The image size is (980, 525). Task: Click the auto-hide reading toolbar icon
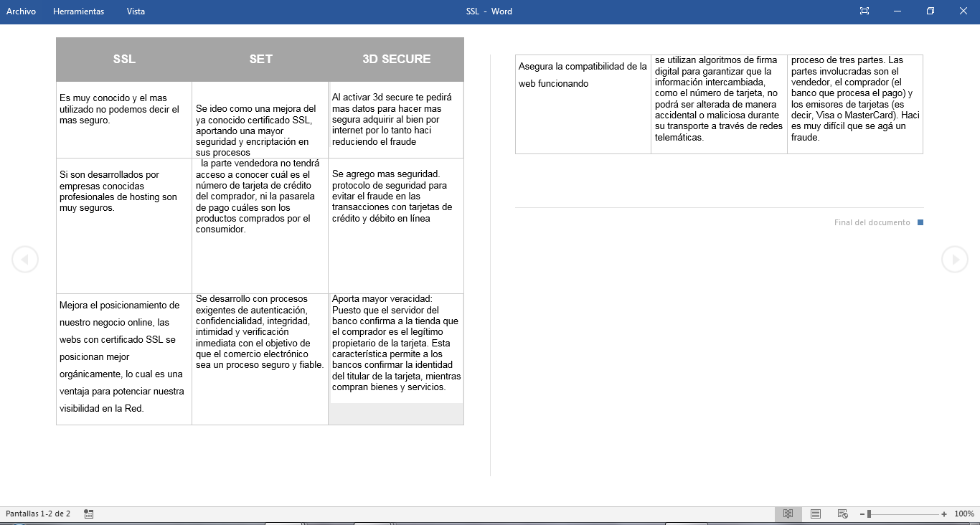pyautogui.click(x=864, y=11)
